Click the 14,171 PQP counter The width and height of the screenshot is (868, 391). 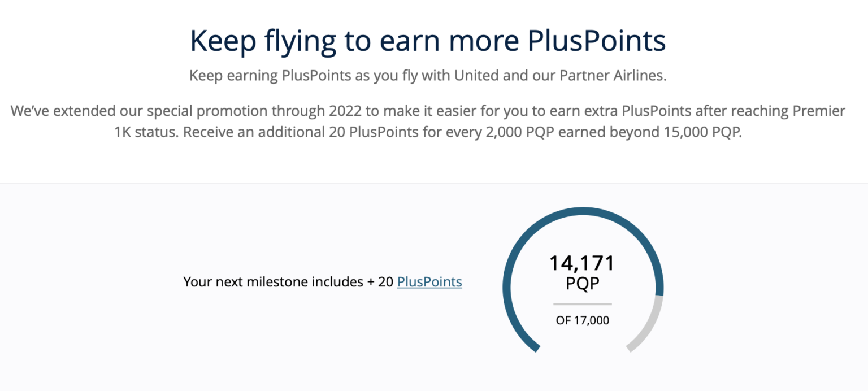coord(582,262)
